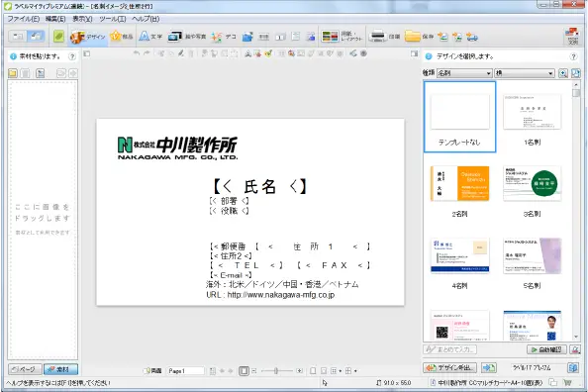The image size is (588, 392).
Task: Click the blue book icon in the bottom right
Action: pyautogui.click(x=572, y=368)
